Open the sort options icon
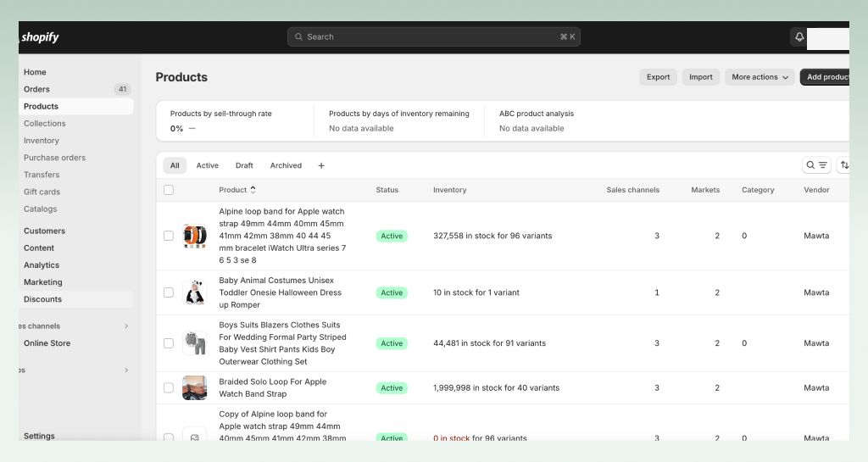868x462 pixels. [x=843, y=165]
